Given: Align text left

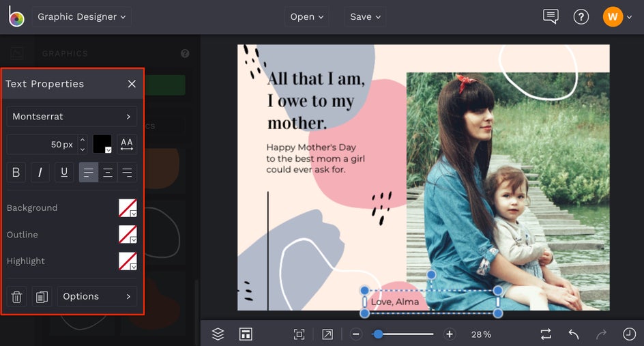Looking at the screenshot, I should [x=88, y=172].
